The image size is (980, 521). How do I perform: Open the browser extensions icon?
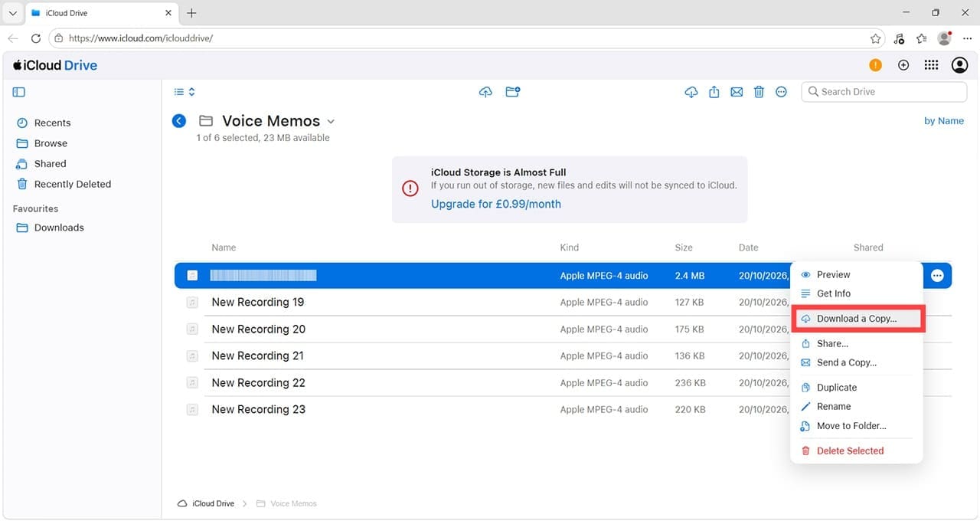(x=899, y=38)
